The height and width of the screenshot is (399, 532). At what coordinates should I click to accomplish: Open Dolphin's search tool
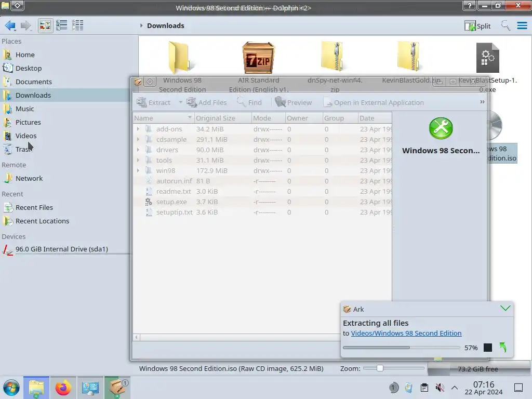(x=506, y=25)
